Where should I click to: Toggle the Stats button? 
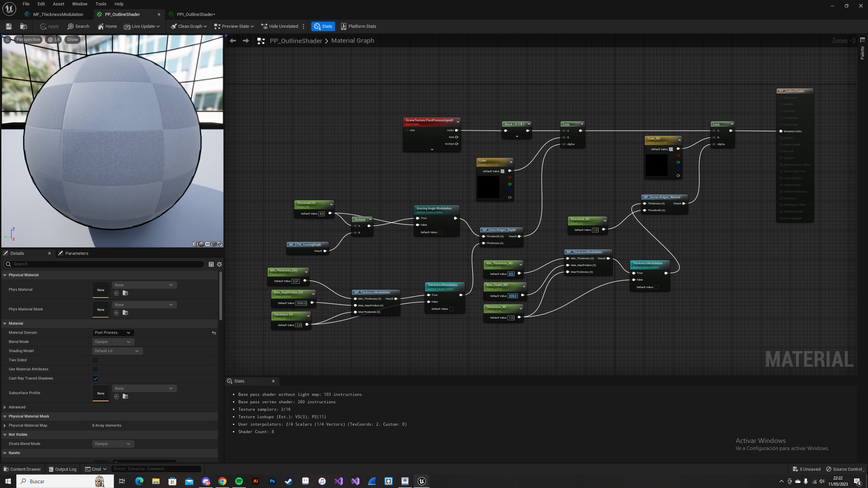click(x=323, y=26)
